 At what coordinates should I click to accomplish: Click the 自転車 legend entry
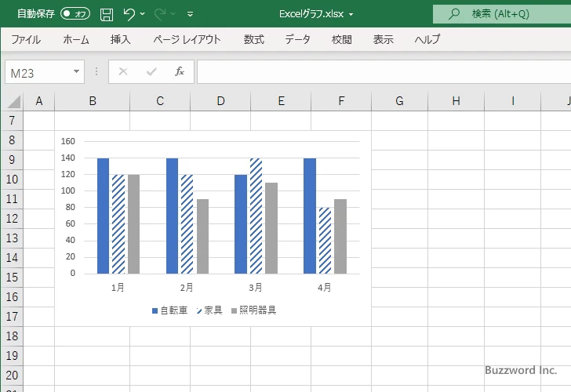[169, 310]
